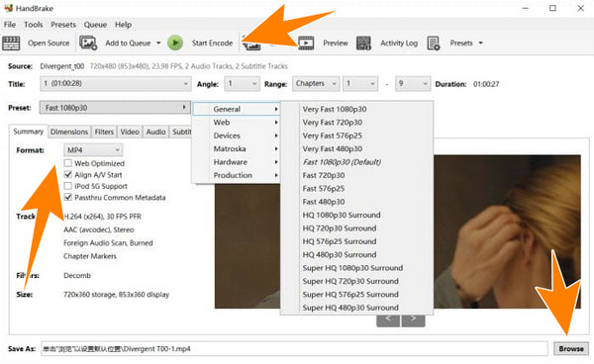
Task: Click the Activity Log icon
Action: click(363, 44)
